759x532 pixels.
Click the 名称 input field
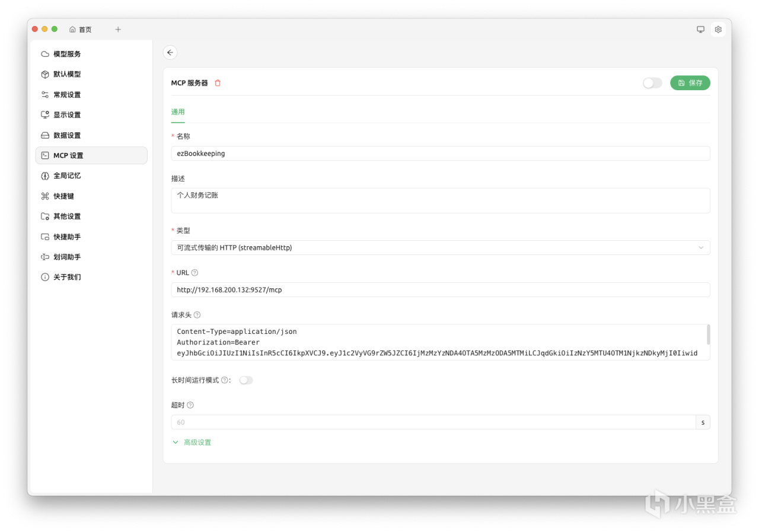(x=440, y=154)
